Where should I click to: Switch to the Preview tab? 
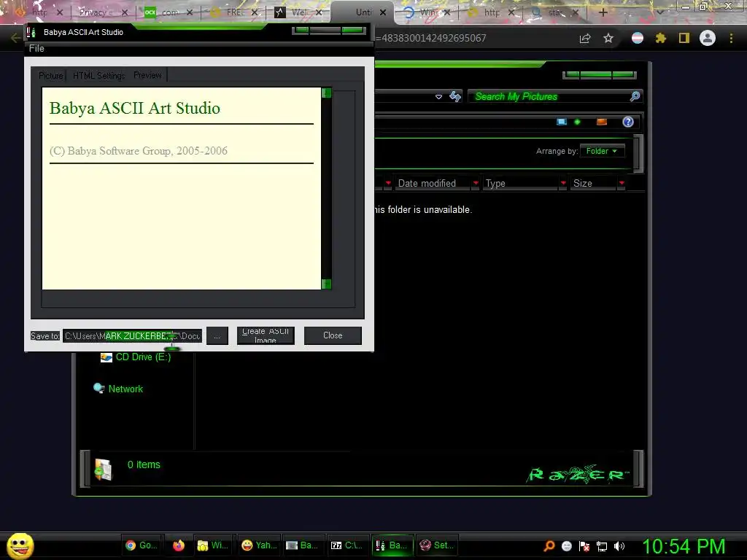pos(147,75)
